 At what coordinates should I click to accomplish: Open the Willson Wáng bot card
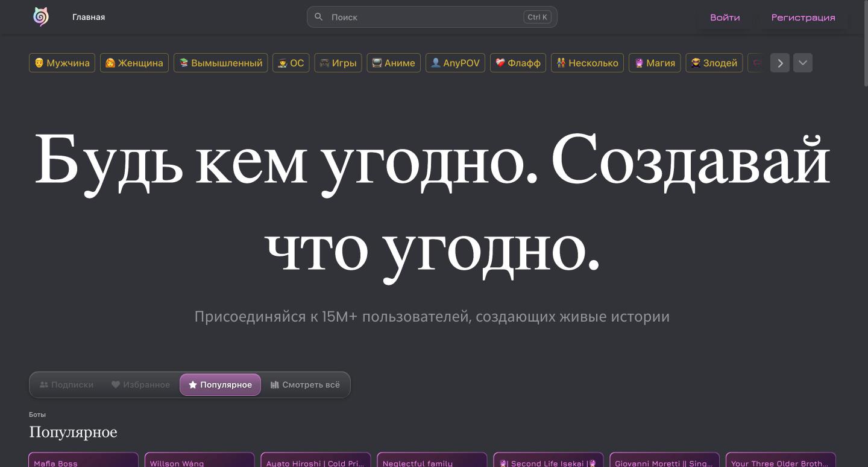(200, 460)
